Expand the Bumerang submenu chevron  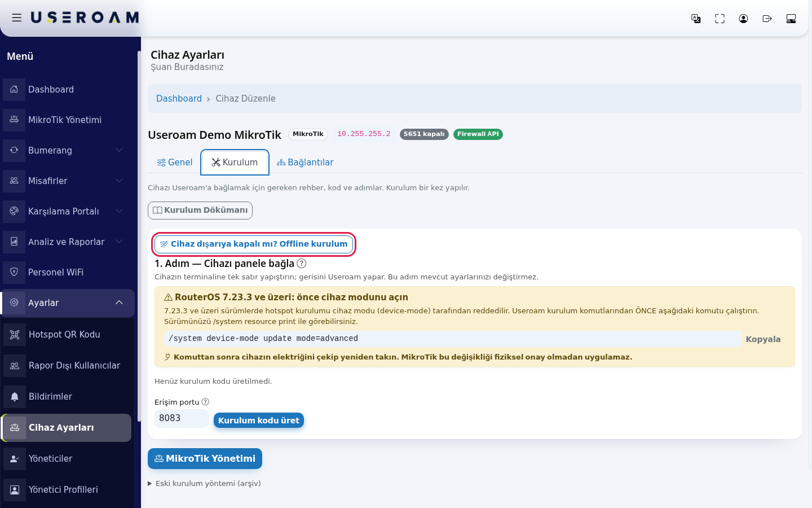pos(119,150)
